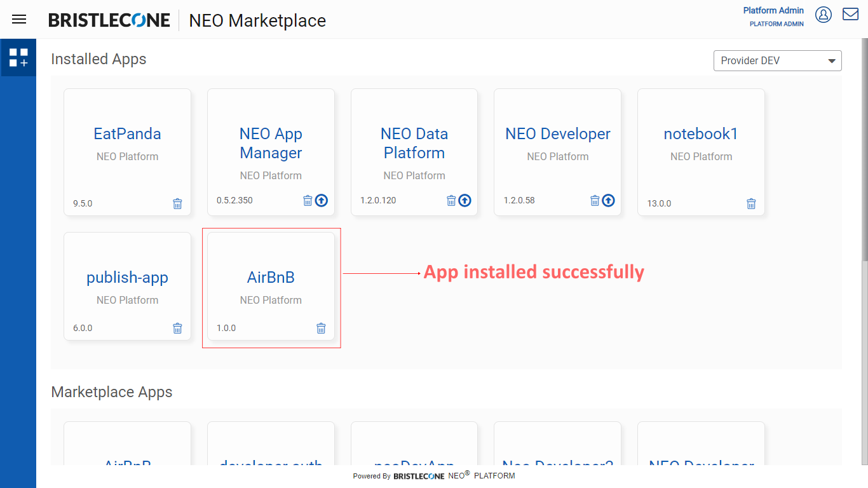The image size is (868, 488).
Task: Click the NEO Marketplace title
Action: (x=257, y=20)
